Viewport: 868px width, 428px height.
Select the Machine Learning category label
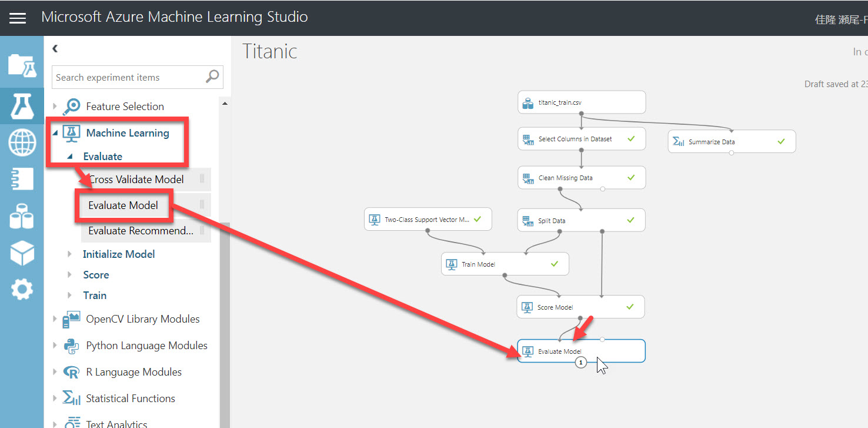click(x=128, y=133)
